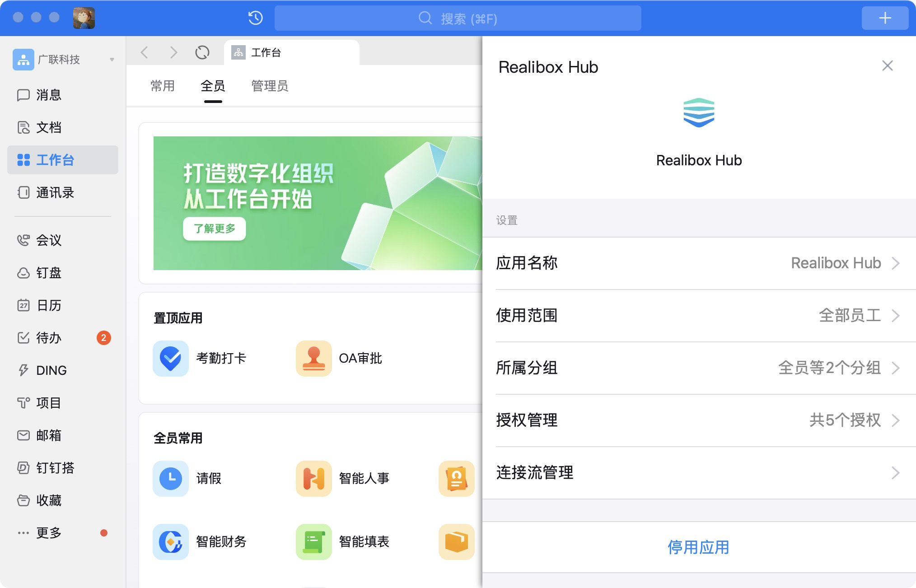
Task: Click the 停用应用 button
Action: tap(699, 547)
